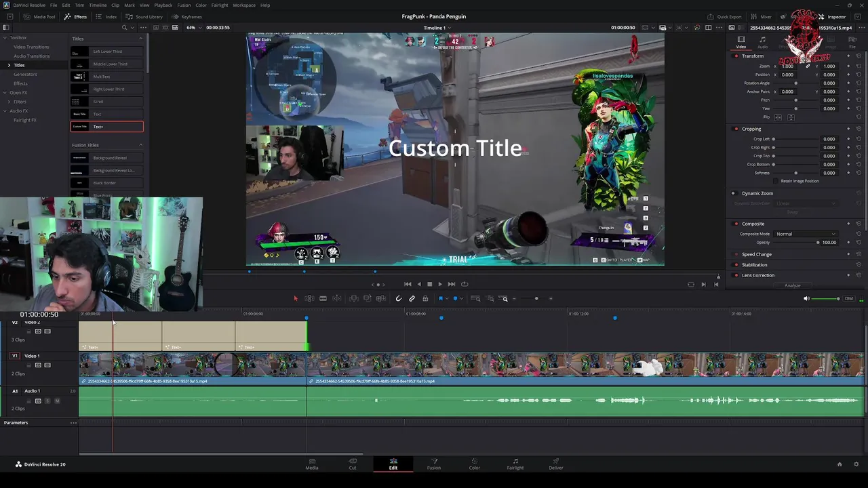The width and height of the screenshot is (868, 488).
Task: Switch to the Color page tab
Action: pyautogui.click(x=475, y=464)
